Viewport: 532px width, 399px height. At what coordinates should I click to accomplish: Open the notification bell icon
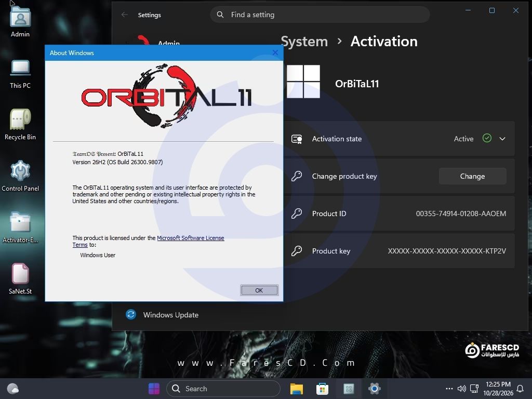click(x=520, y=389)
